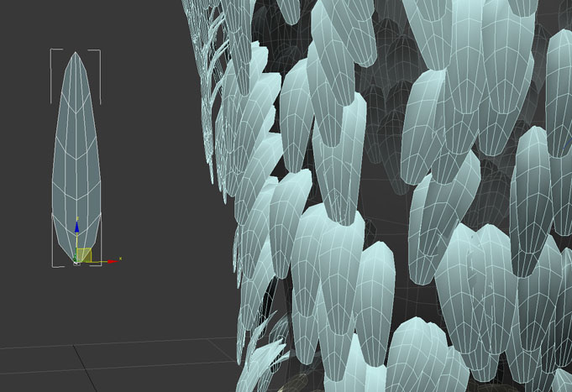This screenshot has height=392, width=572.
Task: Click the bottom-right selection bracket corner
Action: click(99, 265)
